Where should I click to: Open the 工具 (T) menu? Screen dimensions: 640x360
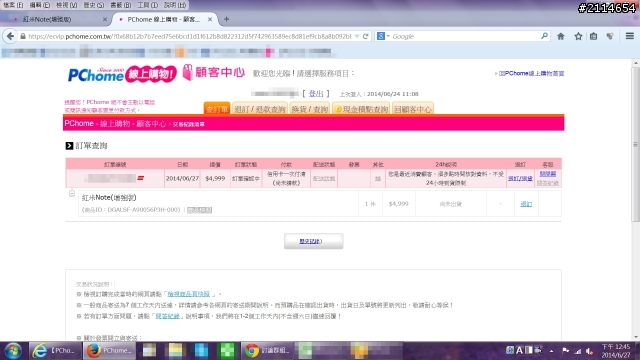coord(147,5)
